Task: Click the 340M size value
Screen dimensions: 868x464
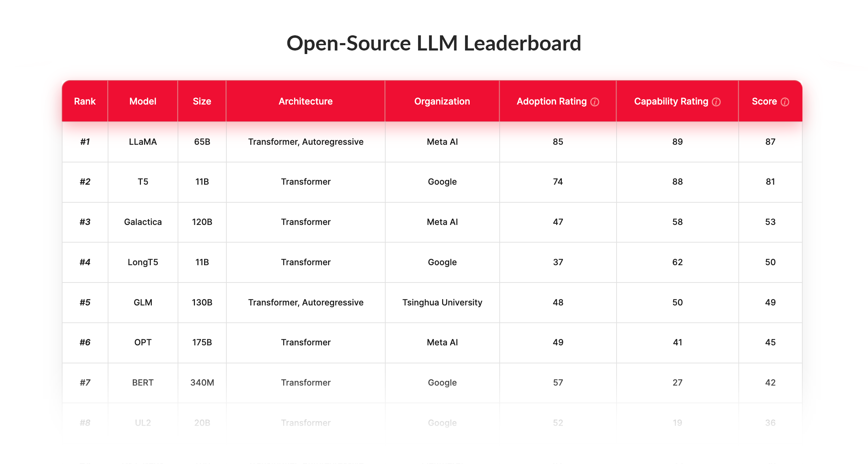Action: (202, 382)
